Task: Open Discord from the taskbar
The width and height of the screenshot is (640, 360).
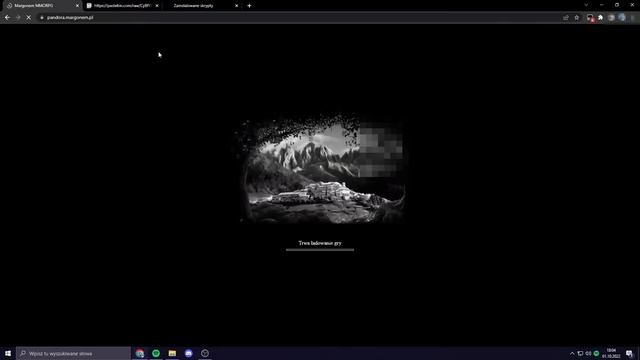Action: point(189,353)
